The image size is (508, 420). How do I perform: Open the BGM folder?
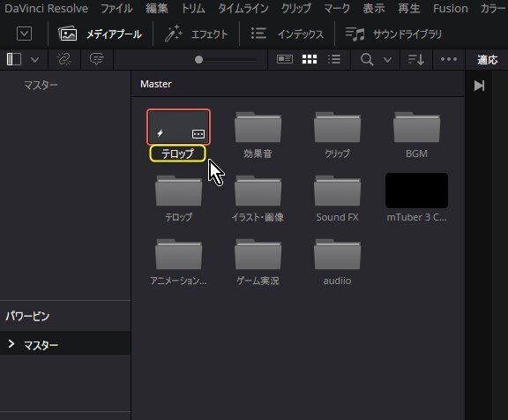point(416,127)
